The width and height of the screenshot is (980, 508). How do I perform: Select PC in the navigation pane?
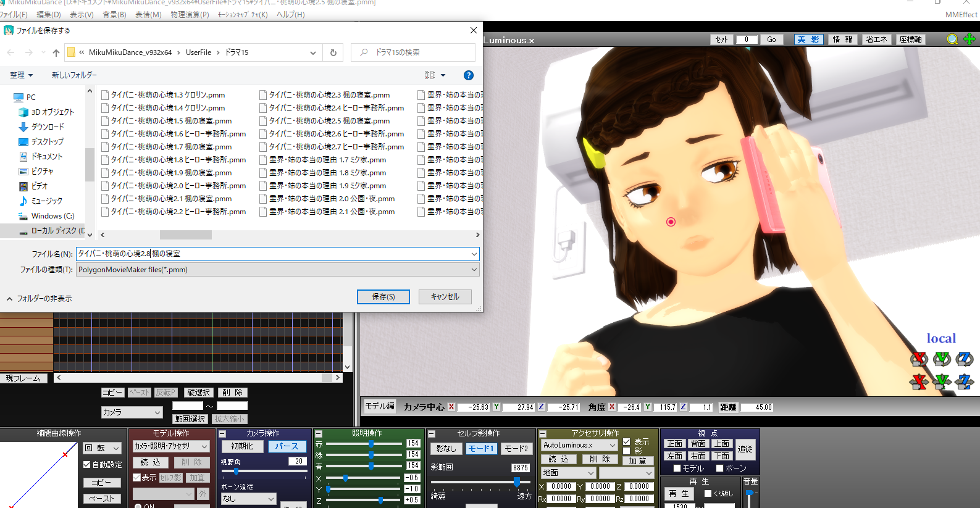(25, 98)
